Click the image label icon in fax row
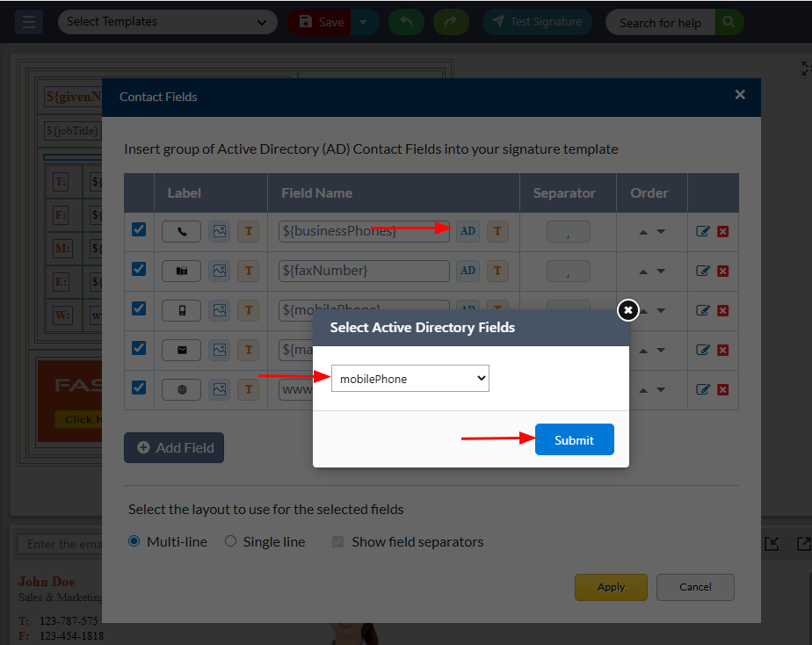Screen dimensions: 812x645 coord(219,271)
